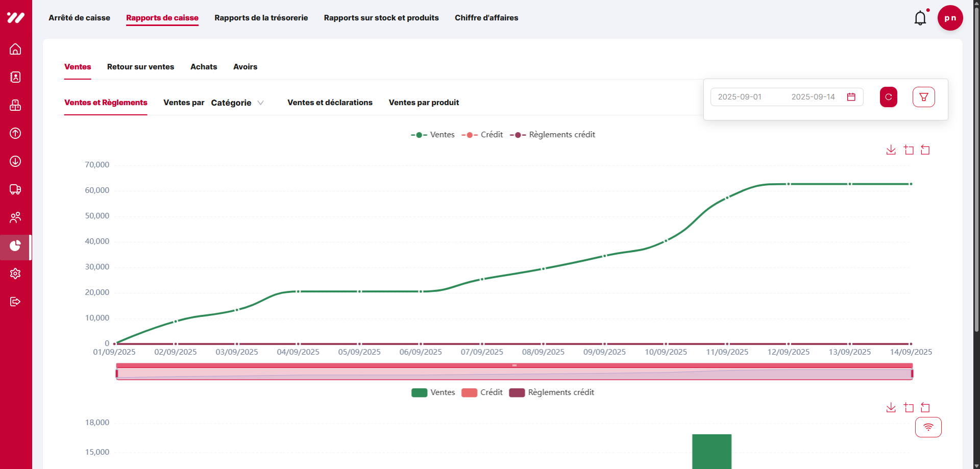Expand the Catégorie dropdown
Screen dimensions: 980x469
(x=237, y=103)
